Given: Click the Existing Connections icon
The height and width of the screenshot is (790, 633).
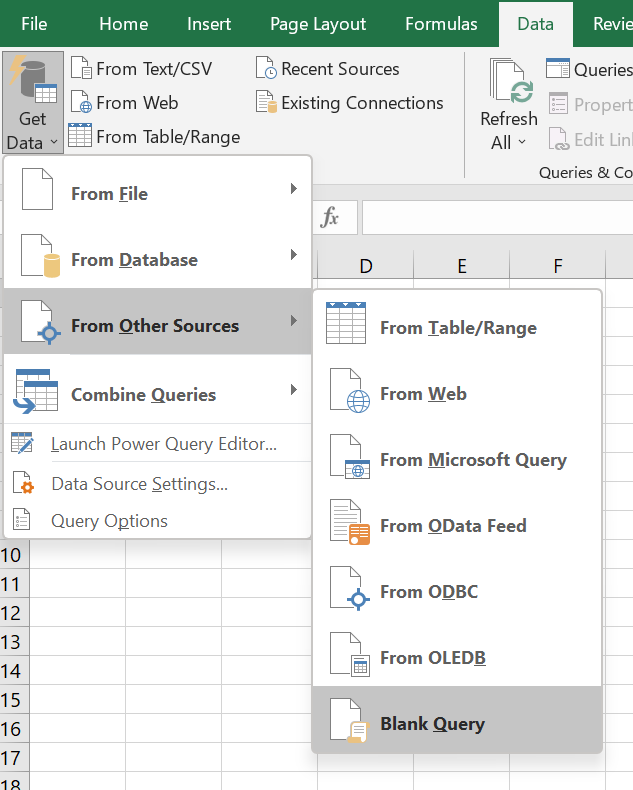Looking at the screenshot, I should [x=266, y=103].
